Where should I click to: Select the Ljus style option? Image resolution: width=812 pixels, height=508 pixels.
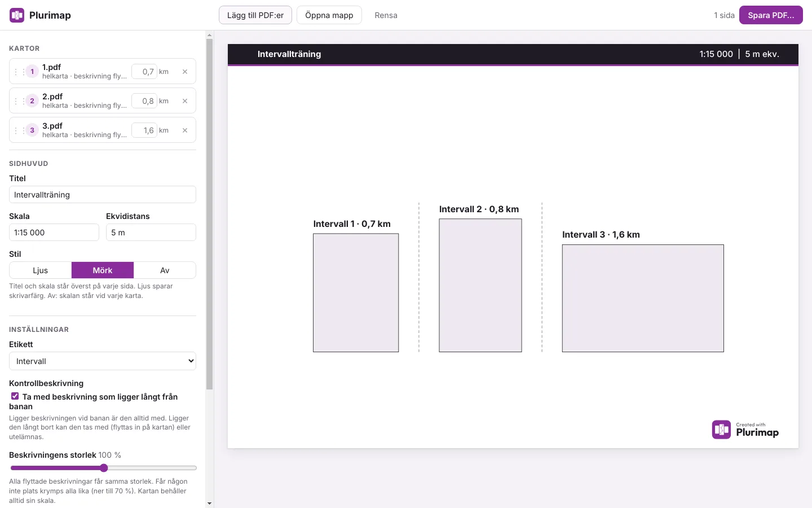point(41,270)
